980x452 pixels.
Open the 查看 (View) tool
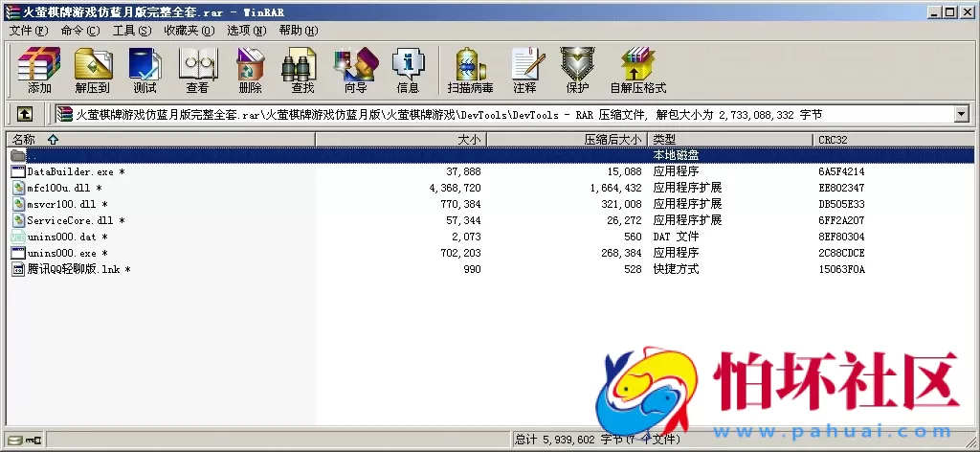coord(197,71)
